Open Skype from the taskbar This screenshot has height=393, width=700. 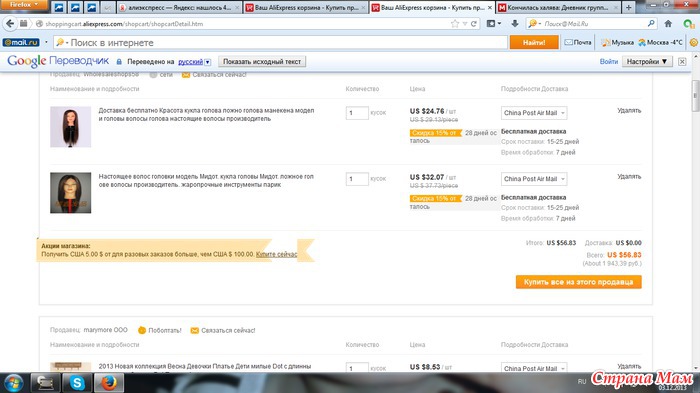pyautogui.click(x=77, y=383)
